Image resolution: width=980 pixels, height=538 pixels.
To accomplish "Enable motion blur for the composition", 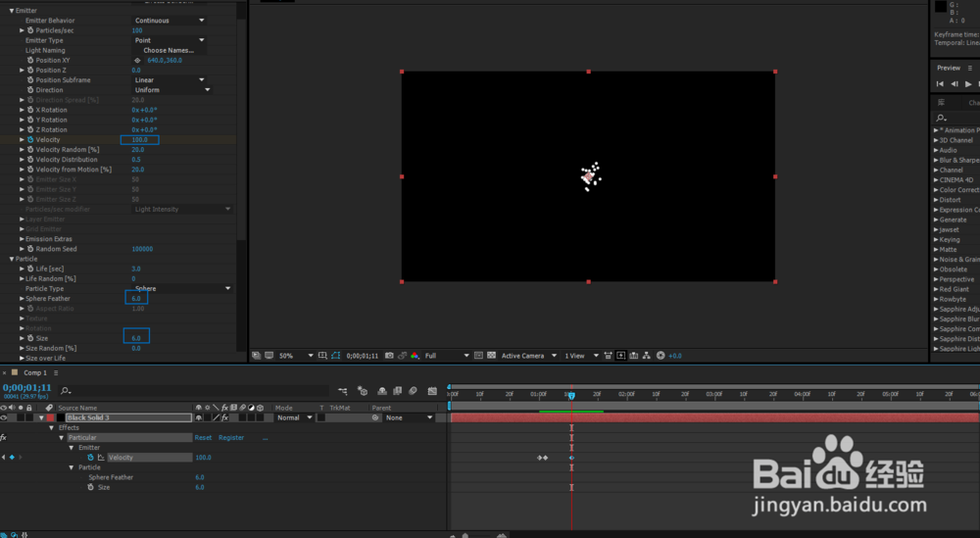I will click(x=414, y=391).
